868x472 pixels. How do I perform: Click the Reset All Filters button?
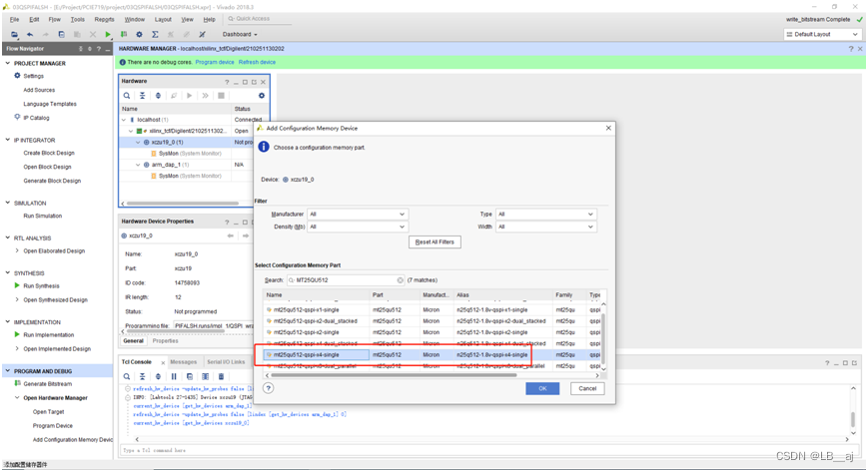(434, 241)
